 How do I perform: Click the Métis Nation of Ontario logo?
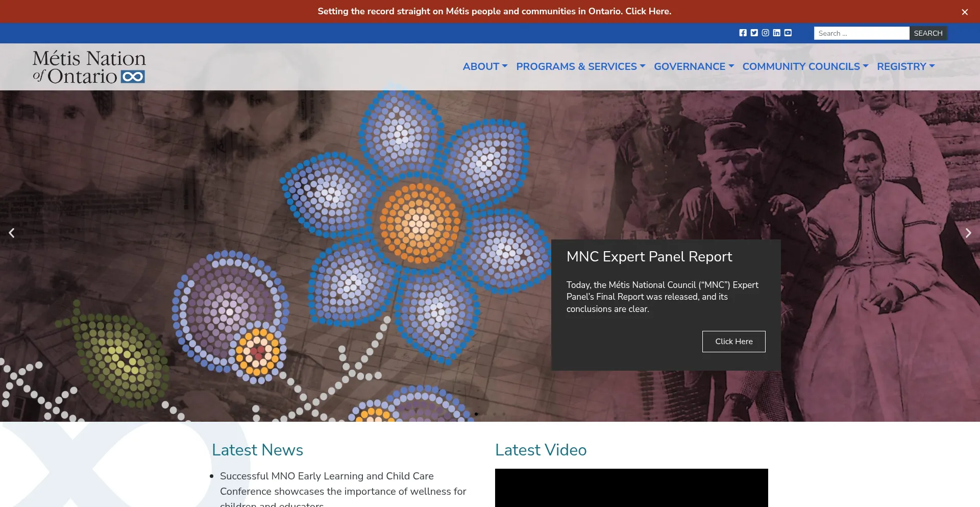pyautogui.click(x=89, y=67)
